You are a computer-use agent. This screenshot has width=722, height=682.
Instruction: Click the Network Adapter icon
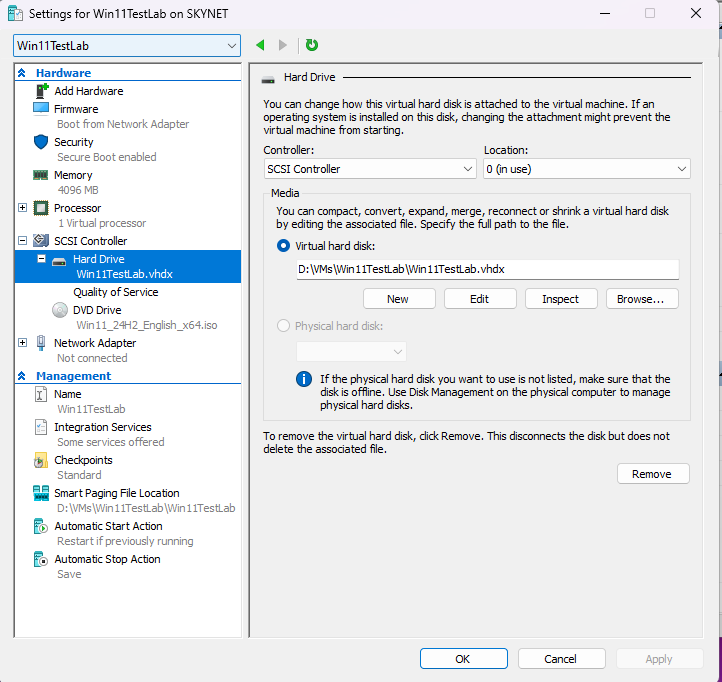[x=41, y=343]
